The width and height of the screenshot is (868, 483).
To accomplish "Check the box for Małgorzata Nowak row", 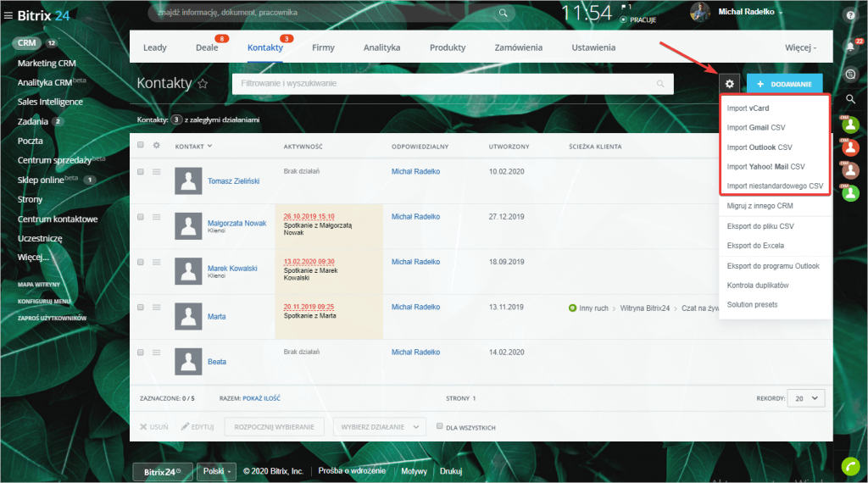I will pyautogui.click(x=141, y=218).
